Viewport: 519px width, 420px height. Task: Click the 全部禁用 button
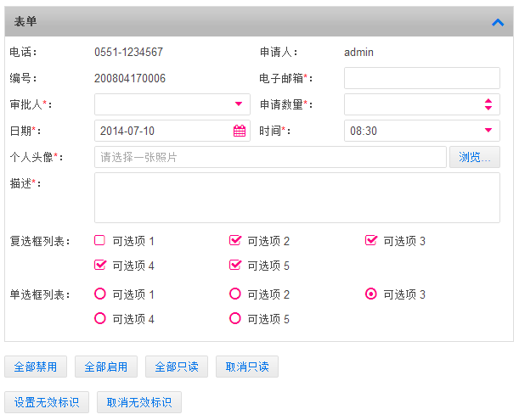[36, 367]
